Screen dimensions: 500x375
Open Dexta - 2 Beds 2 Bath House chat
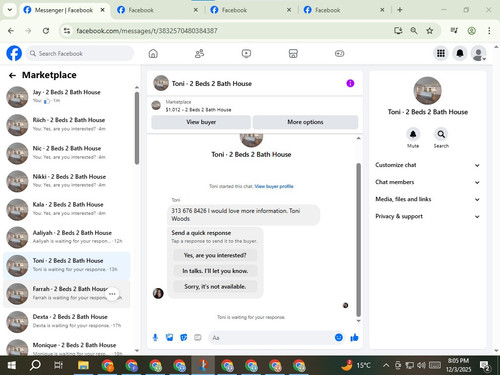coord(67,321)
